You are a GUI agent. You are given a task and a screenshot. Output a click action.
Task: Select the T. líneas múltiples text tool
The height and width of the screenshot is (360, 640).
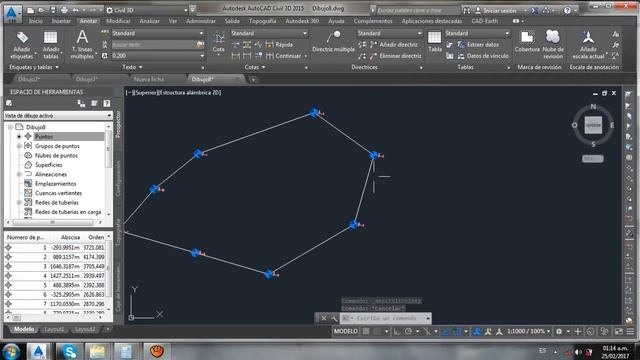tap(82, 37)
